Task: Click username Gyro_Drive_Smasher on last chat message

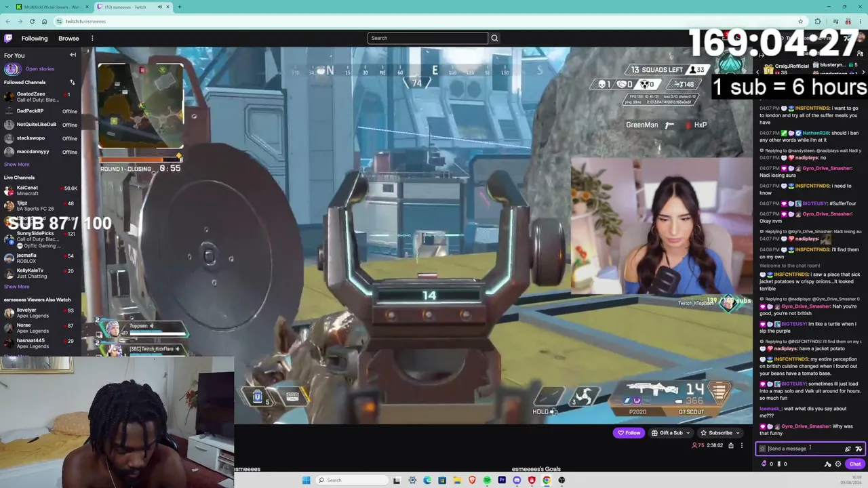Action: tap(806, 426)
